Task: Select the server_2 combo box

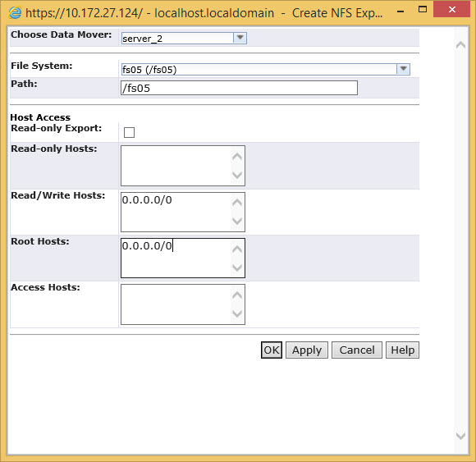Action: click(x=184, y=38)
